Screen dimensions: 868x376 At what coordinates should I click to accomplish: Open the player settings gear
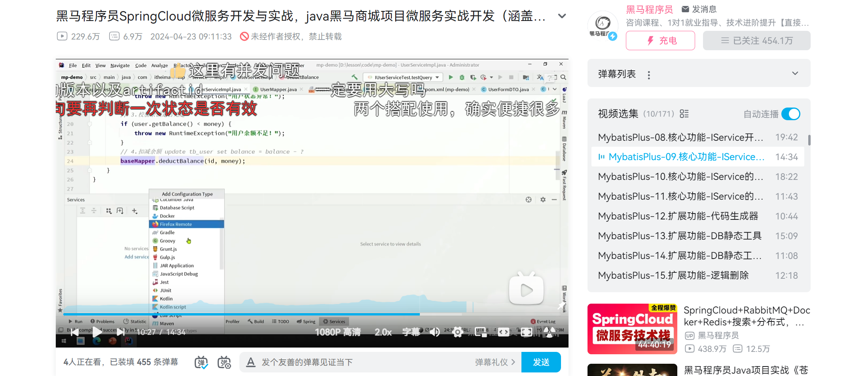[x=457, y=332]
